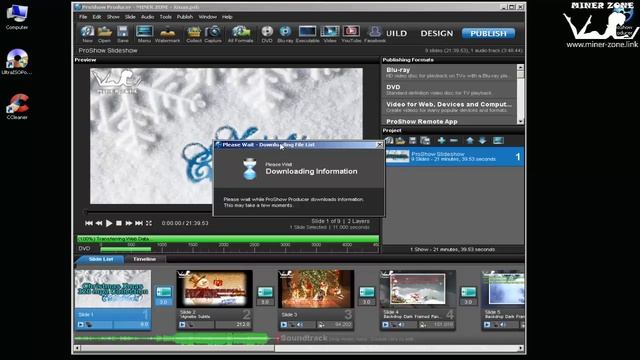Viewport: 640px width, 360px height.
Task: Open the Publish menu
Action: [185, 17]
